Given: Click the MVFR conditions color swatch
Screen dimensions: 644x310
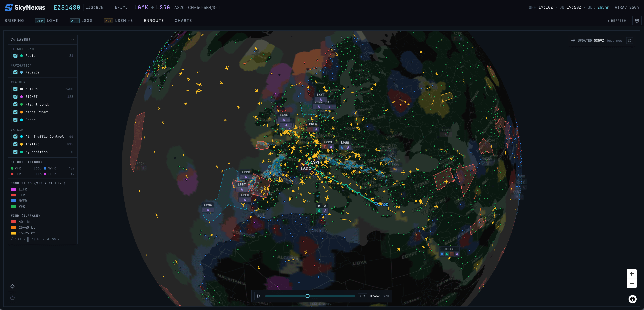Looking at the screenshot, I should tap(13, 201).
